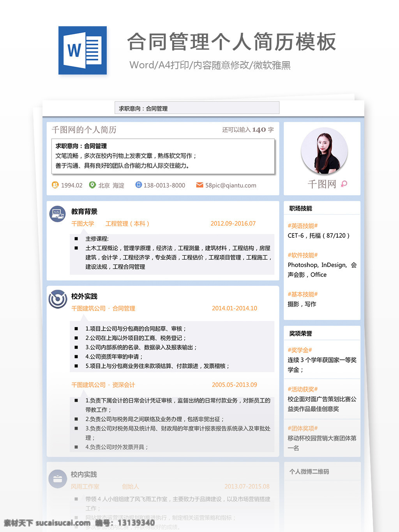
Task: Click the email 58pic@qiantu.com
Action: coord(231,186)
